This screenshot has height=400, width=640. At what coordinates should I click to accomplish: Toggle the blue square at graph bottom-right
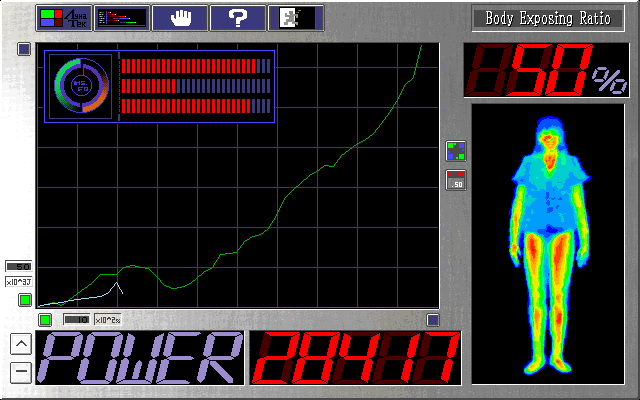point(433,320)
